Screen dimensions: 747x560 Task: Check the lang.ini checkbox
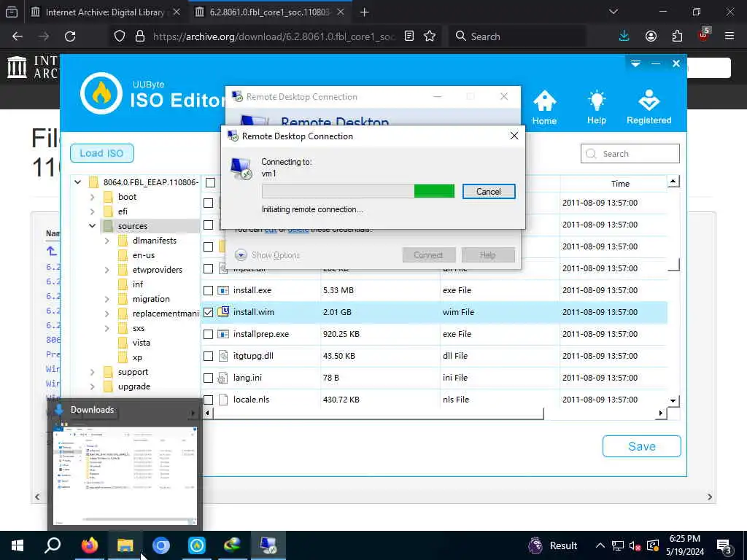click(x=208, y=378)
